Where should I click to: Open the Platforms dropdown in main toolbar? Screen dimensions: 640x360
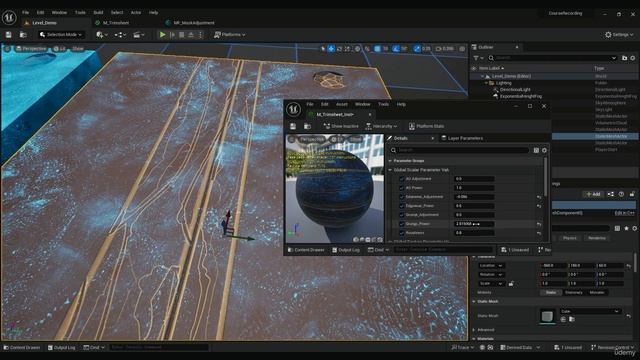point(229,35)
